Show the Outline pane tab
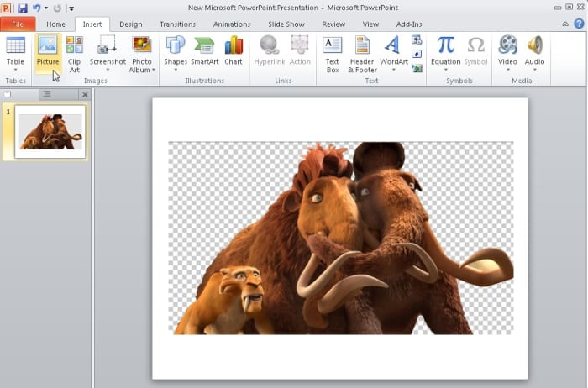This screenshot has width=588, height=388. tap(59, 94)
